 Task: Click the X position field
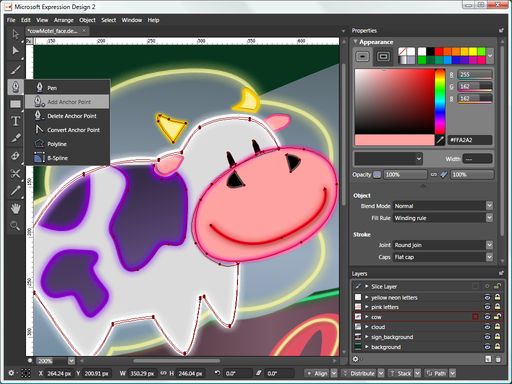point(59,373)
